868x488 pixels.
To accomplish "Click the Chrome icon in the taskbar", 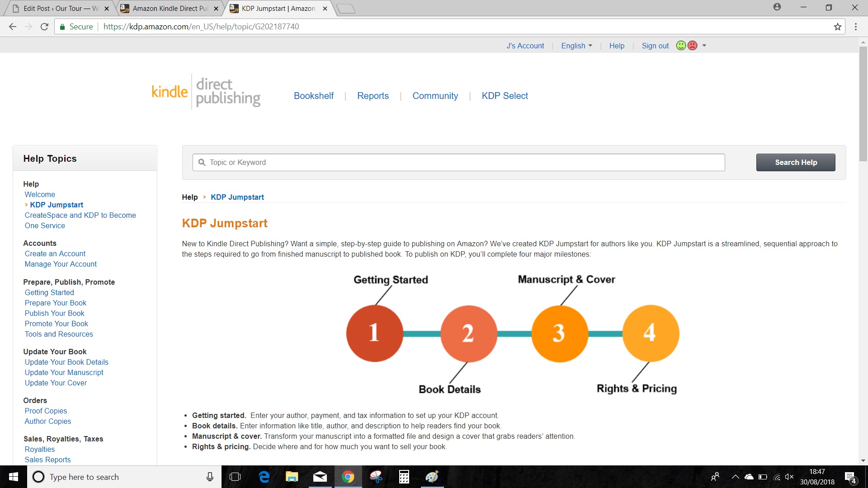I will (x=348, y=477).
